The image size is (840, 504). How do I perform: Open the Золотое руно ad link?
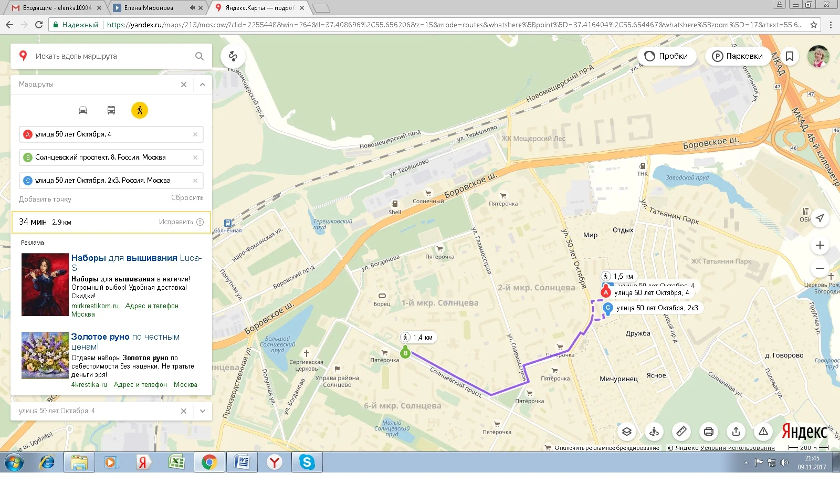(125, 342)
